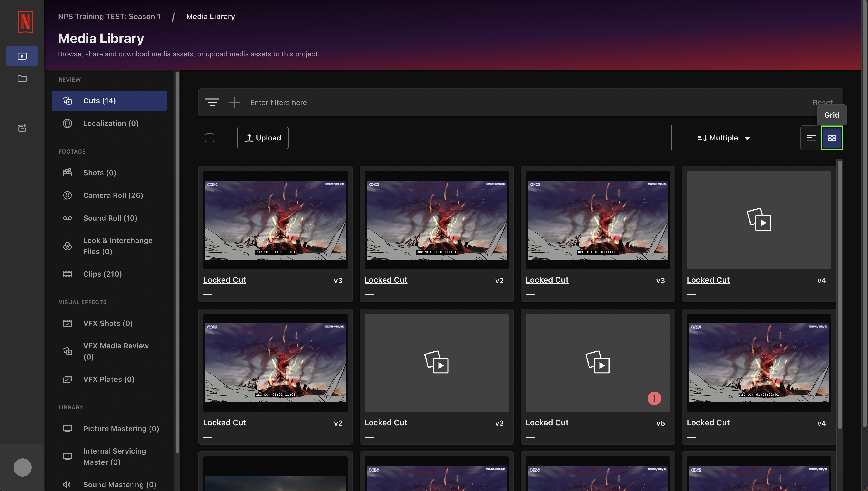
Task: Click the Picture Mastering monitor icon
Action: [67, 428]
